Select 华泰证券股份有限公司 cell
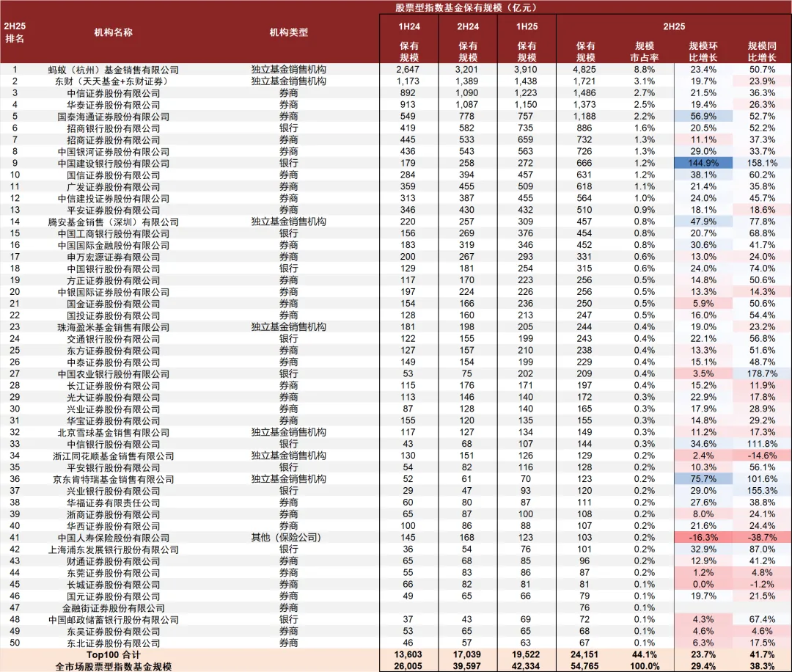 (113, 105)
